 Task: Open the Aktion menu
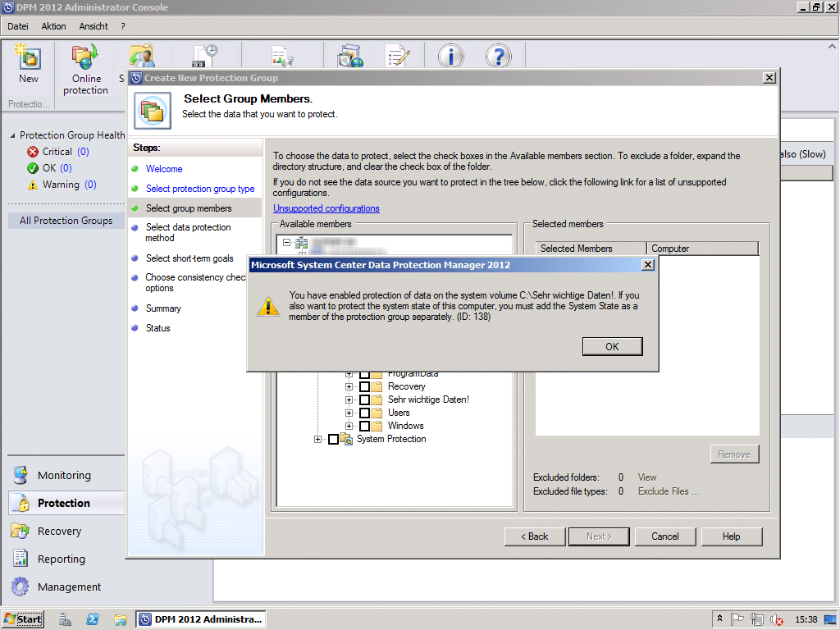click(53, 26)
